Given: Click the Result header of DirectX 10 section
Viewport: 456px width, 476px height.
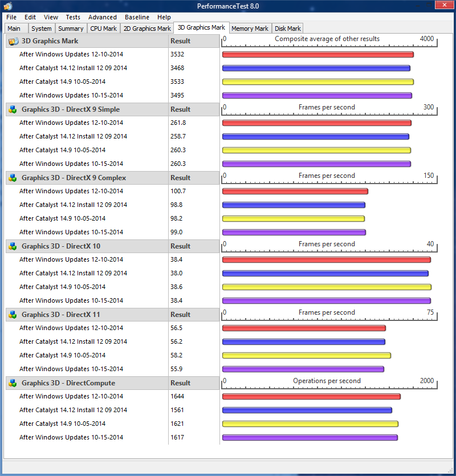Looking at the screenshot, I should [x=194, y=246].
